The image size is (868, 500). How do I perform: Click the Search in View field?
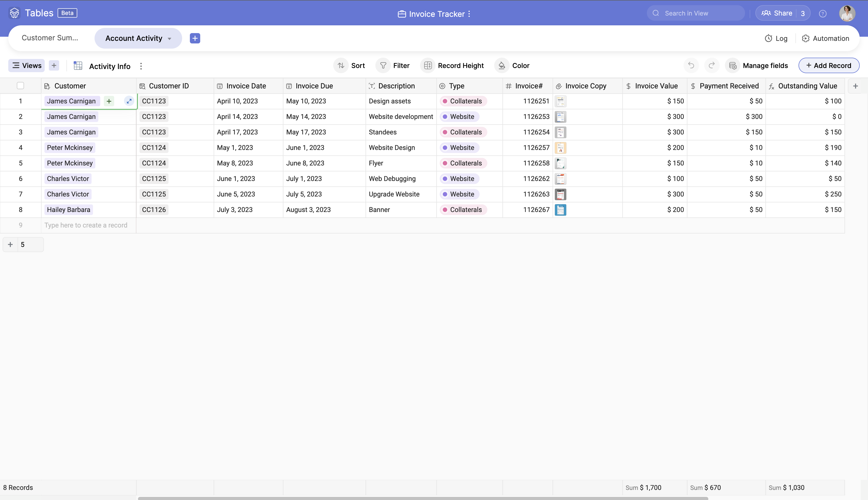pyautogui.click(x=696, y=13)
